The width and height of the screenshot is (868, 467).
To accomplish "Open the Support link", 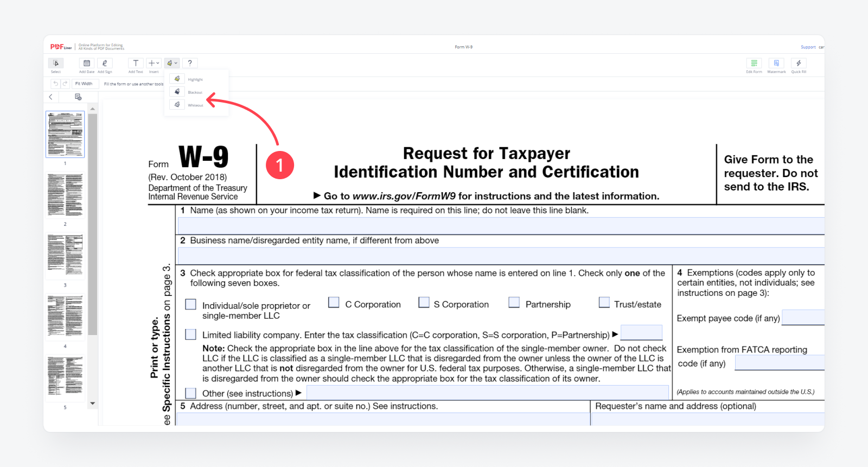I will [x=808, y=47].
